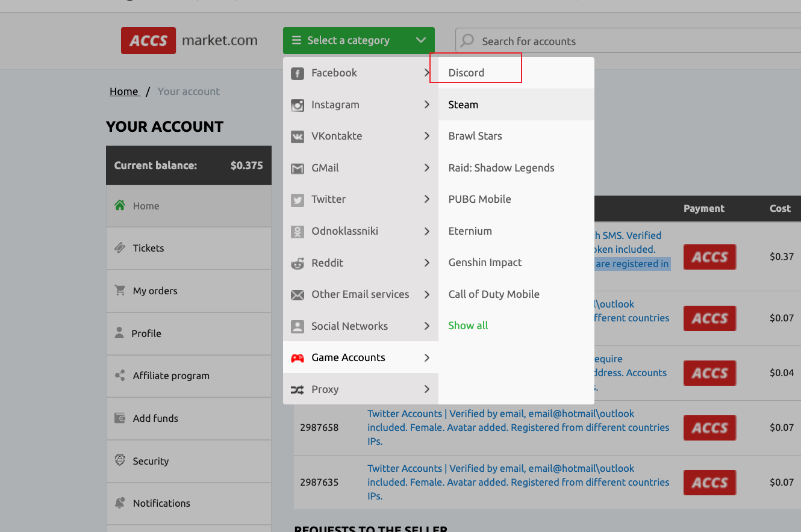Click the VKontakte icon
801x532 pixels.
(x=298, y=137)
